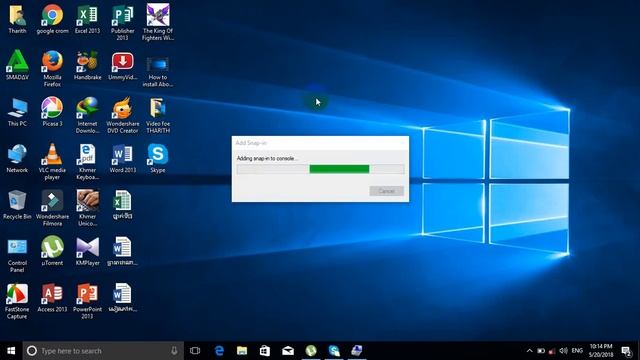
Task: Switch to Skype taskbar button
Action: (334, 351)
